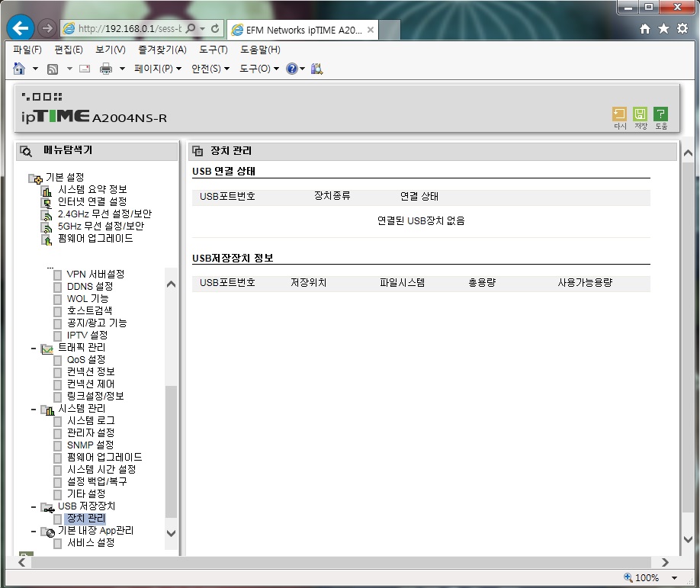700x588 pixels.
Task: Select the 시스템 로그 tree item
Action: pyautogui.click(x=91, y=420)
